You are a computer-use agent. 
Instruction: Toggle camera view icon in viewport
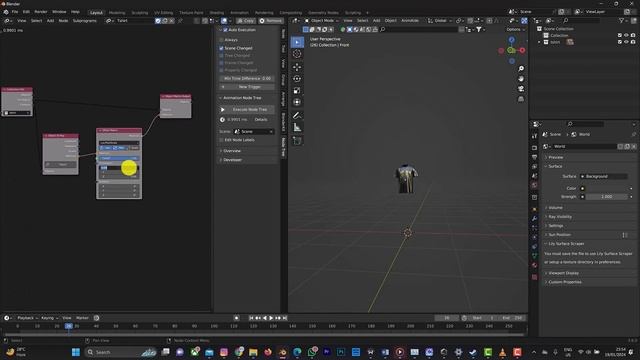[x=521, y=89]
